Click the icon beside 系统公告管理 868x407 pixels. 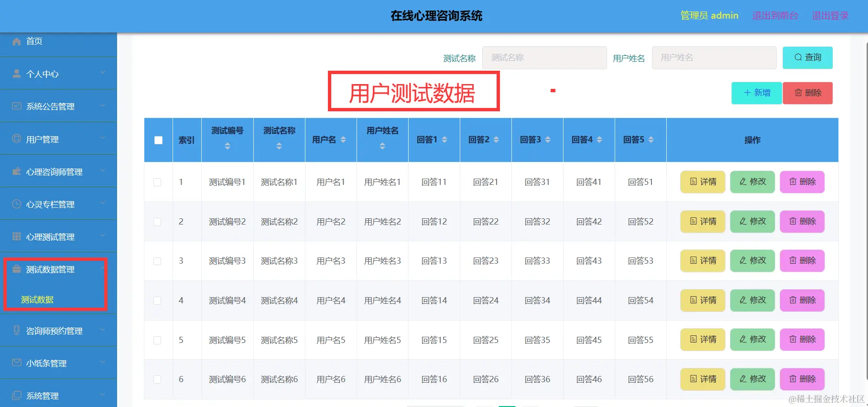16,106
